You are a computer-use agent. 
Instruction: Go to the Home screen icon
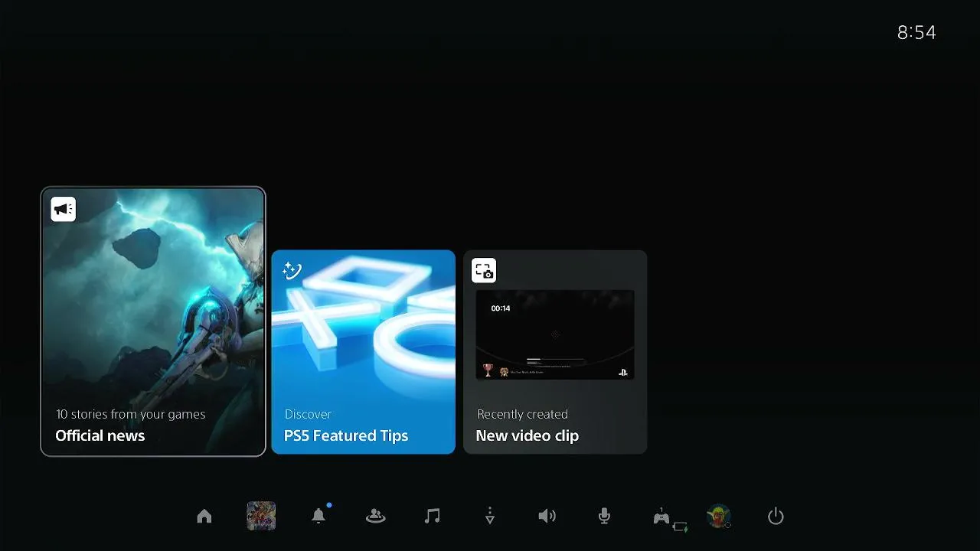(204, 517)
